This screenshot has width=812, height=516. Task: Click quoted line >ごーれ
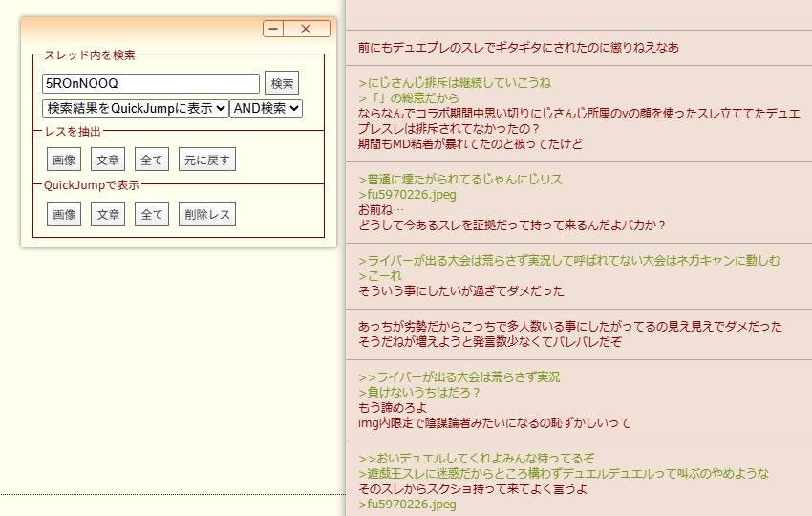(380, 276)
